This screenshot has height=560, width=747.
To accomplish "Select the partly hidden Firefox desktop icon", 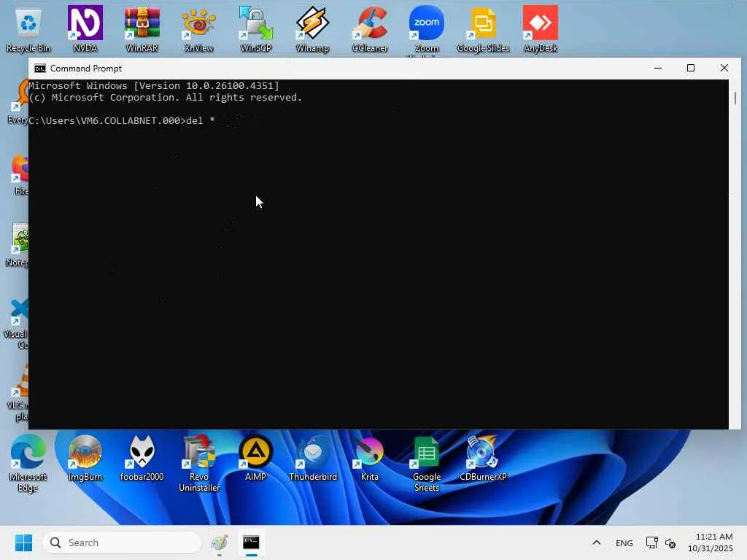I will [19, 175].
